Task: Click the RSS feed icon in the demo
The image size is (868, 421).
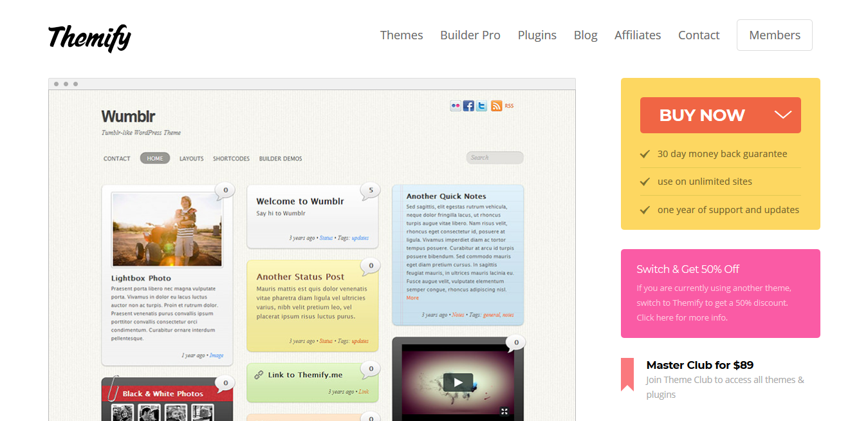Action: pyautogui.click(x=496, y=106)
